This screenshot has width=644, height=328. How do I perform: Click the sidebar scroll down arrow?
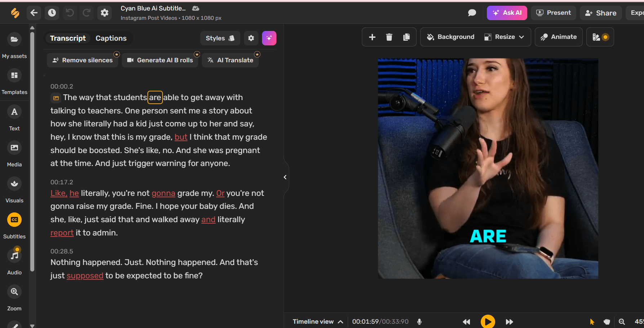click(32, 325)
